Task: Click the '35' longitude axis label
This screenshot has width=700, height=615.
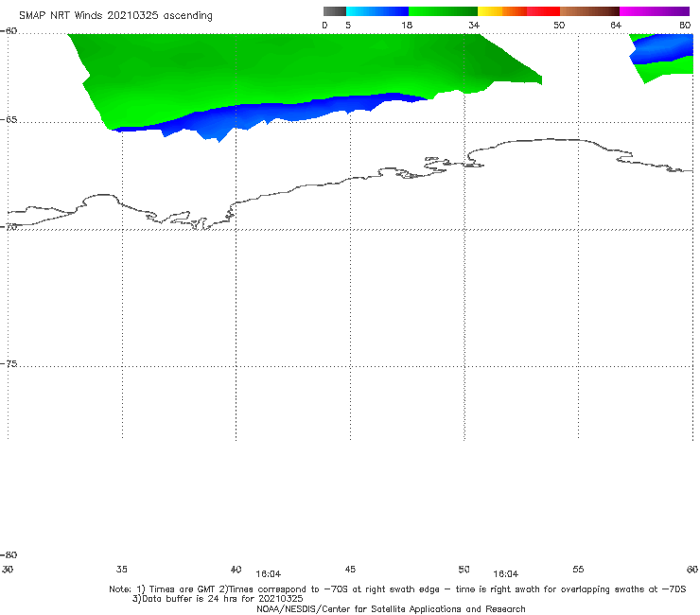Action: [x=122, y=570]
